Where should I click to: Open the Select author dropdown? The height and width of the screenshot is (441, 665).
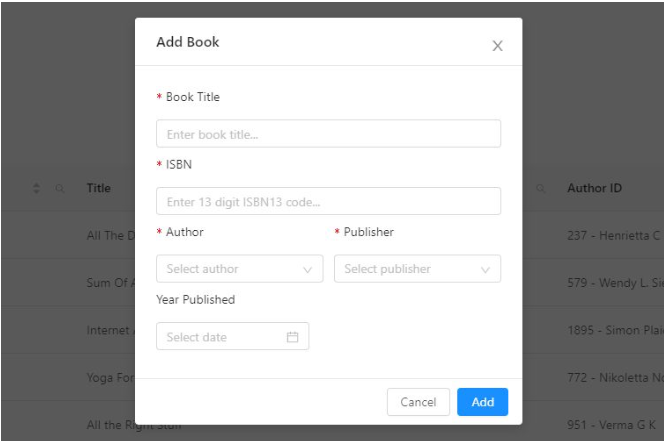pyautogui.click(x=240, y=268)
